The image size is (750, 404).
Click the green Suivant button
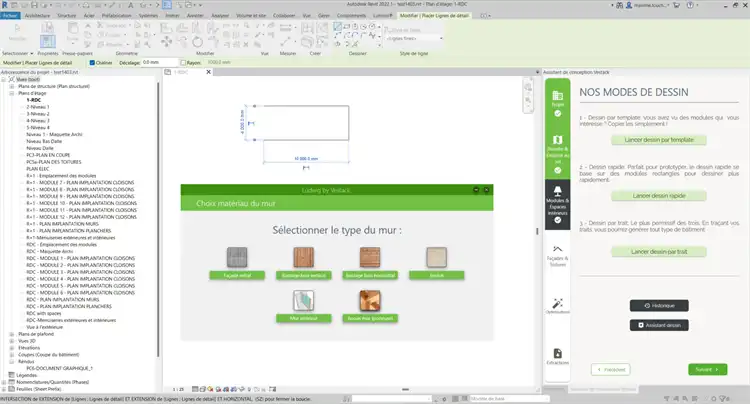707,369
